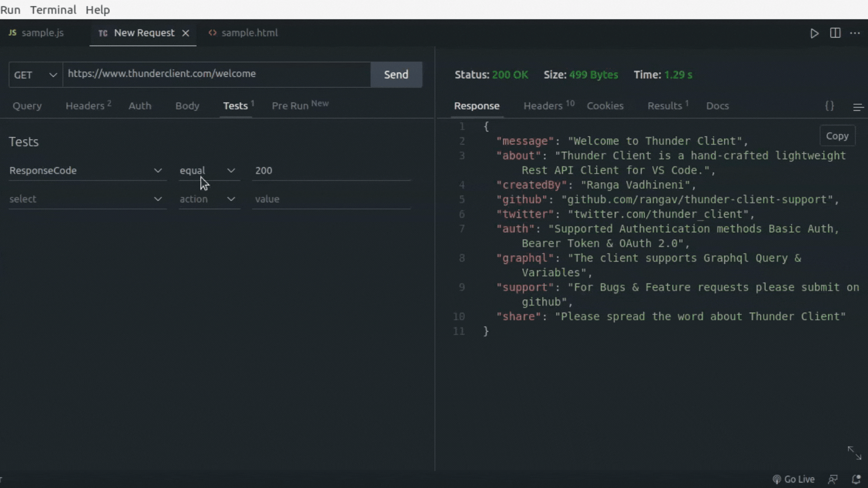Screen dimensions: 868x488
Task: Click the JS icon of sample.js tab
Action: point(13,33)
